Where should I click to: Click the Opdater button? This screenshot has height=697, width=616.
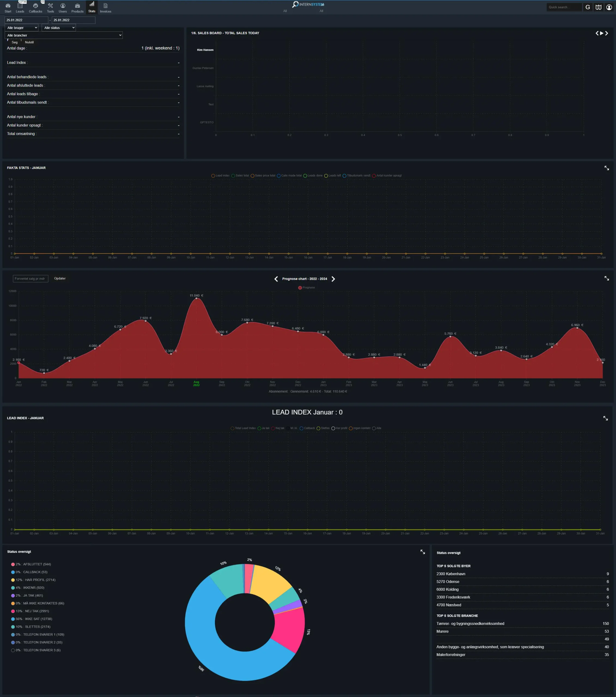click(60, 279)
